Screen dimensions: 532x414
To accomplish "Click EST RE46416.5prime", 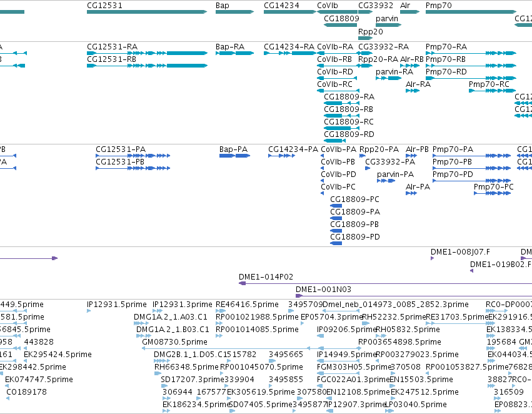I will 247,305.
